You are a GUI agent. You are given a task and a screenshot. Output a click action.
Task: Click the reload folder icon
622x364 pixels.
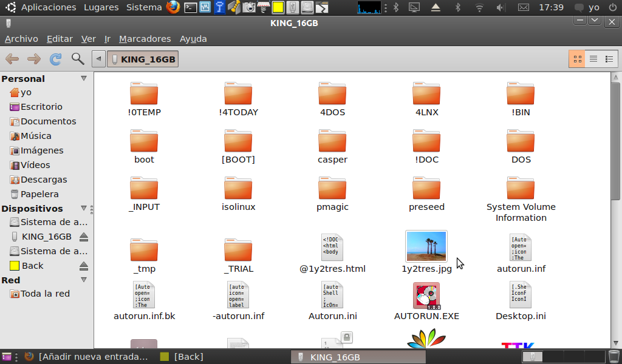pyautogui.click(x=55, y=59)
